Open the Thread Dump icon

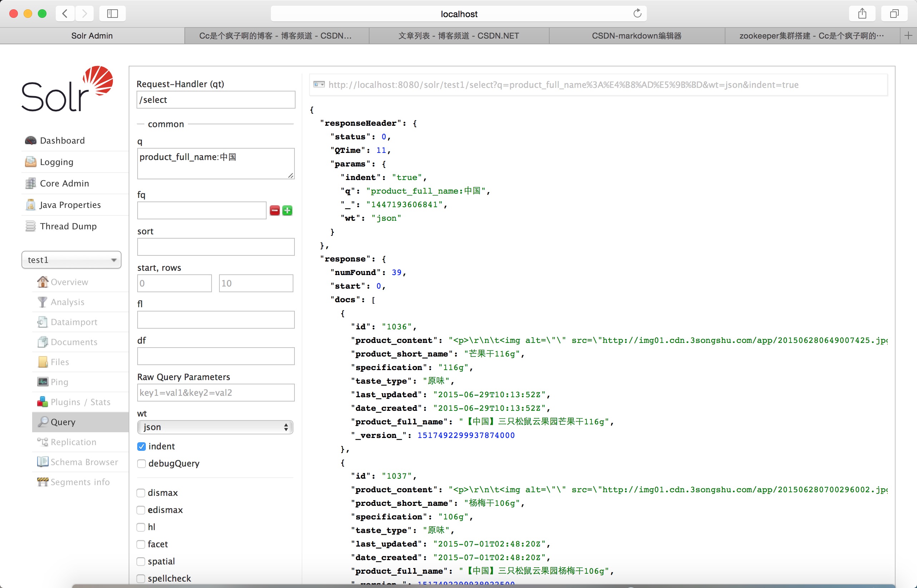pos(30,226)
